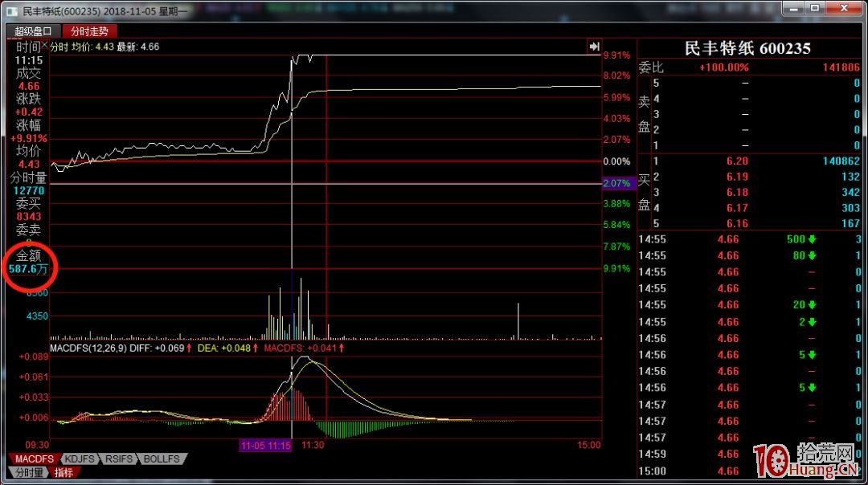
Task: Click the buy-1 price 6.20 row
Action: coord(747,161)
